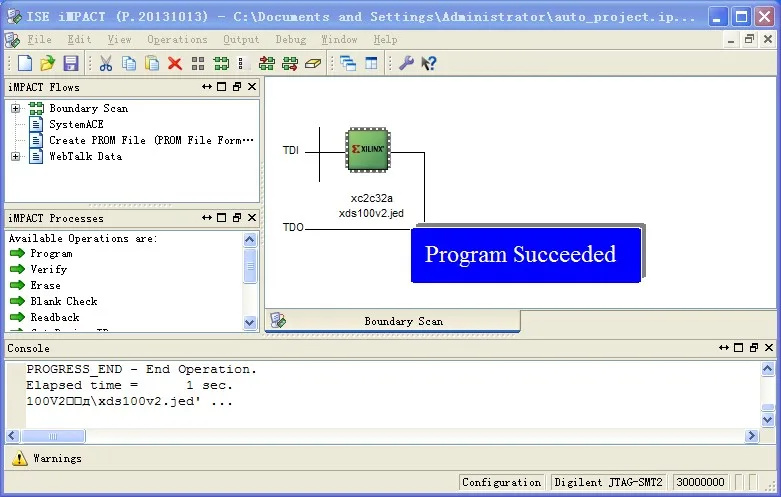Select SystemACE in the flows tree
The image size is (781, 497).
point(76,124)
